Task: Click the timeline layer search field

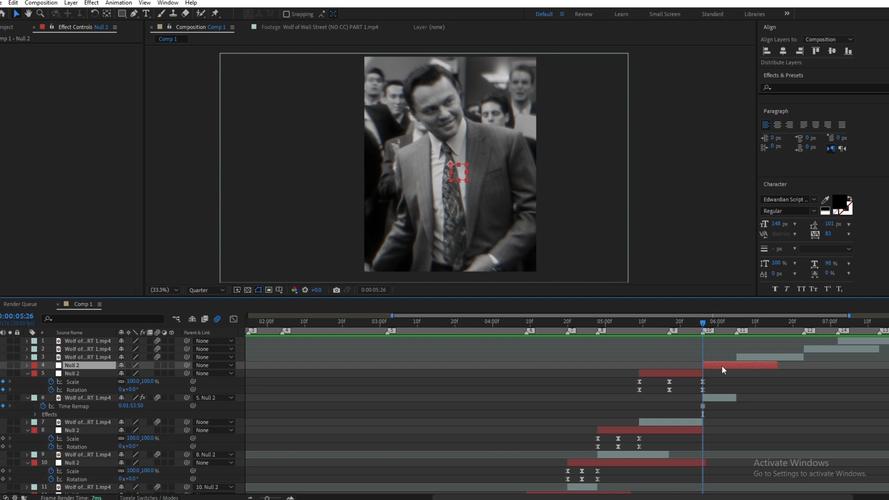Action: click(103, 319)
